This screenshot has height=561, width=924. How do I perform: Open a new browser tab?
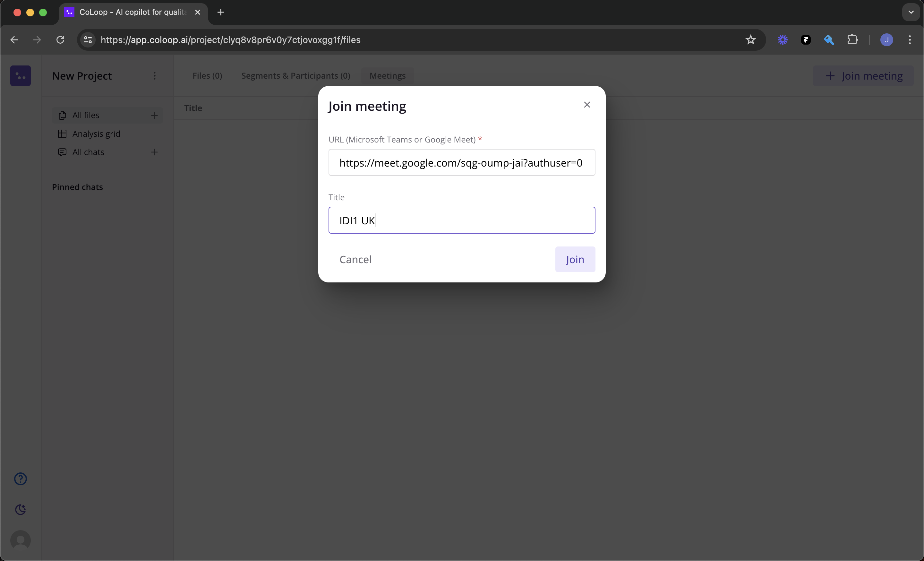(220, 13)
